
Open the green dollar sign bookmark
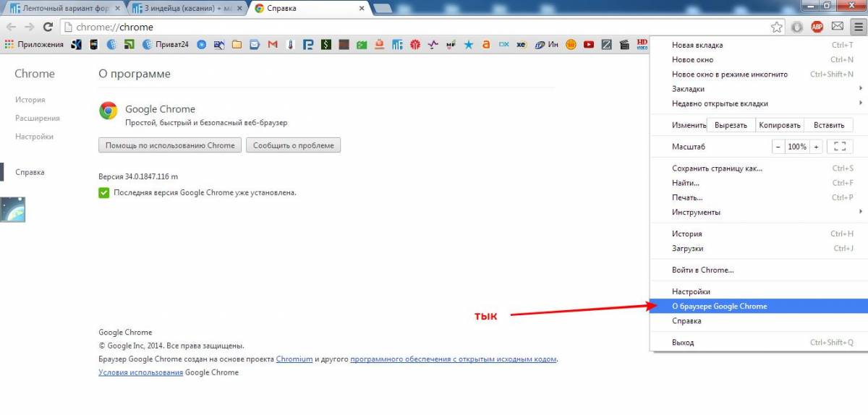325,44
